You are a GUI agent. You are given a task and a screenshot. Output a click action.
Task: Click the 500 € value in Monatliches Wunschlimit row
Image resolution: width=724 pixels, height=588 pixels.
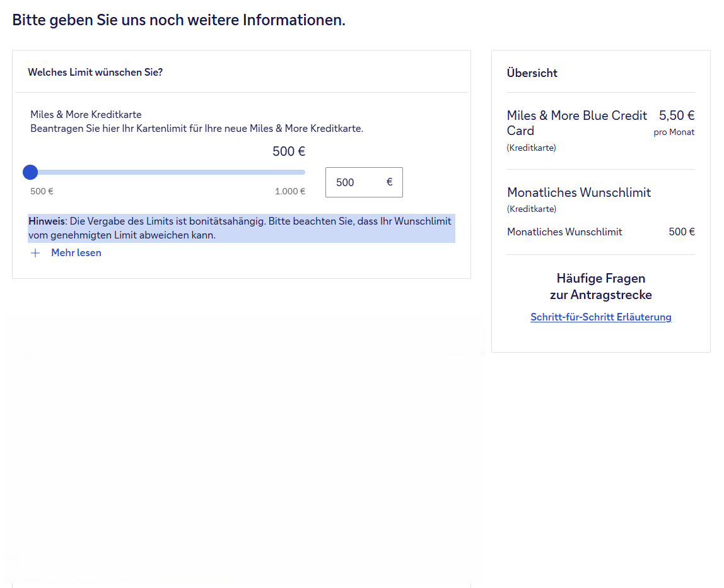[x=681, y=232]
